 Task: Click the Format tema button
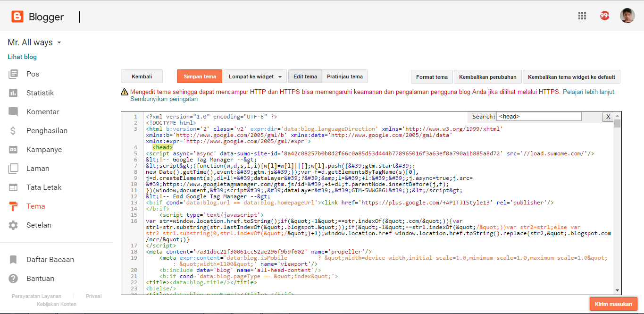point(432,77)
